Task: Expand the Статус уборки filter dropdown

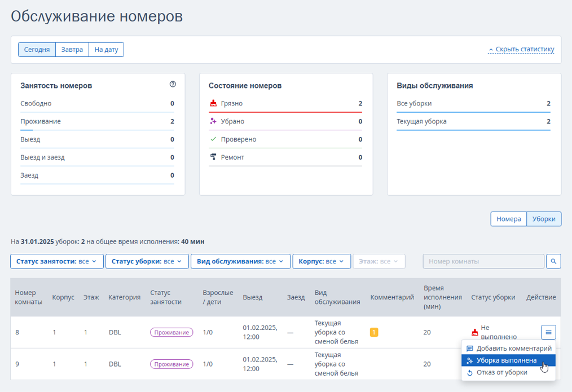Action: pos(147,261)
